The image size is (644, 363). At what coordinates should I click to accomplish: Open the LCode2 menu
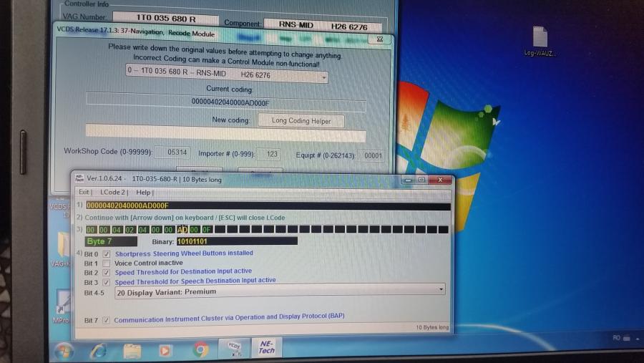113,193
